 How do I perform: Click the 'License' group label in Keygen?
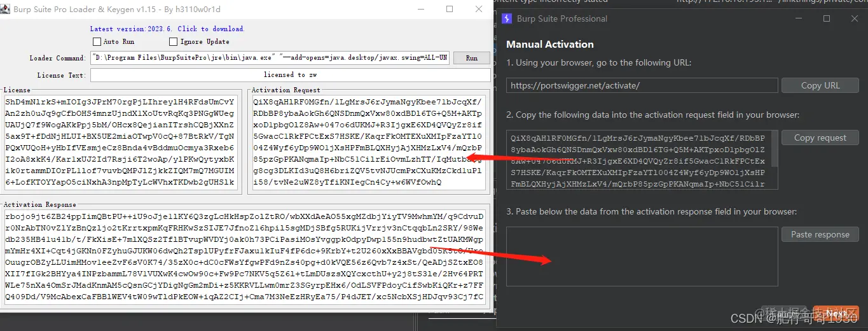[x=17, y=90]
